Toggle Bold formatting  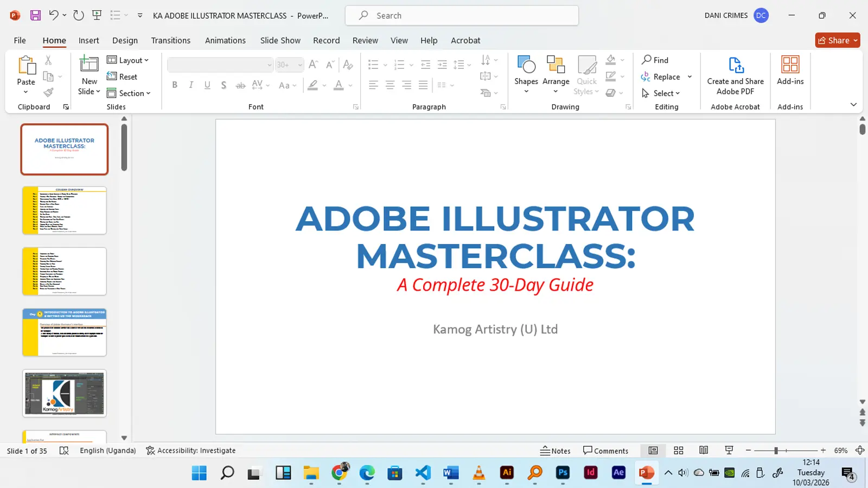click(175, 85)
